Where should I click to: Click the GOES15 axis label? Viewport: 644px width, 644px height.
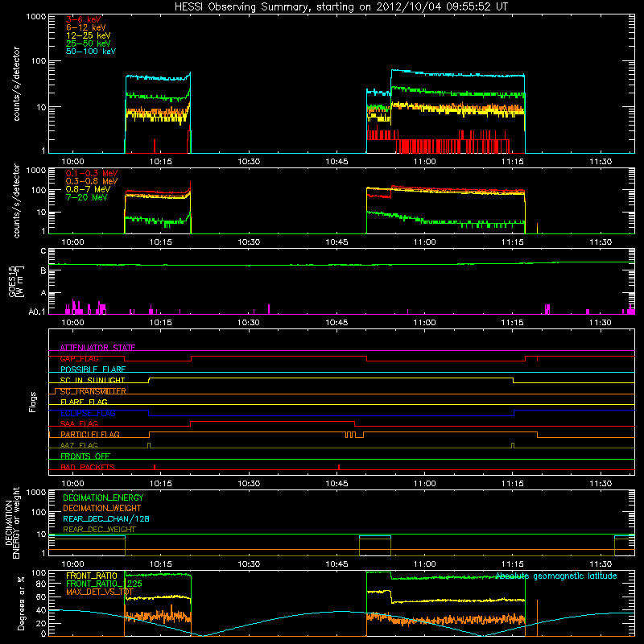[x=16, y=281]
